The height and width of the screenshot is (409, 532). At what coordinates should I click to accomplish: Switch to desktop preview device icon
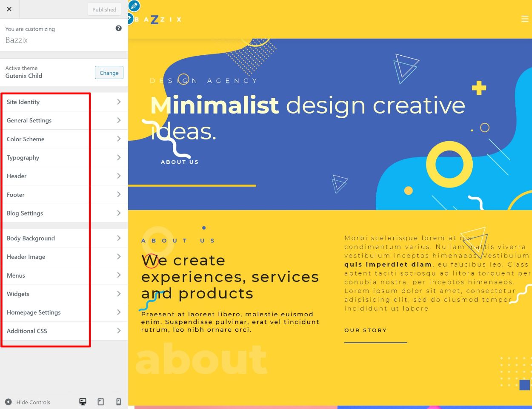pos(83,402)
